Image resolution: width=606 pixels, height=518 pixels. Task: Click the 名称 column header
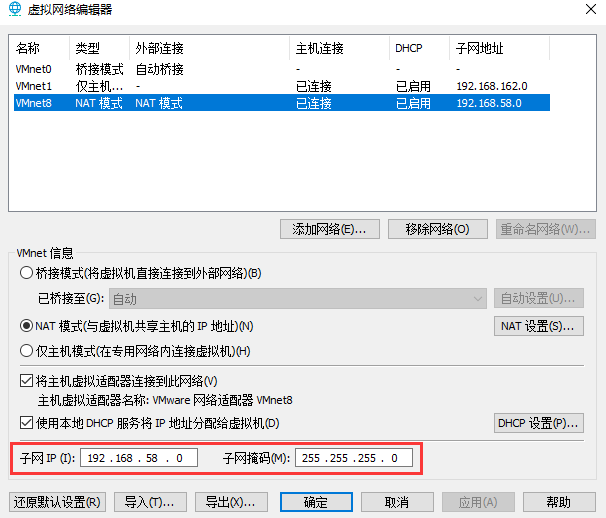tap(39, 48)
